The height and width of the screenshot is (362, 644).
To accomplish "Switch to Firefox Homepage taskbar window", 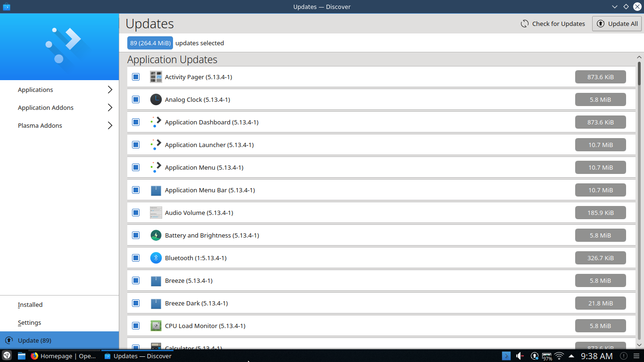I will tap(64, 356).
